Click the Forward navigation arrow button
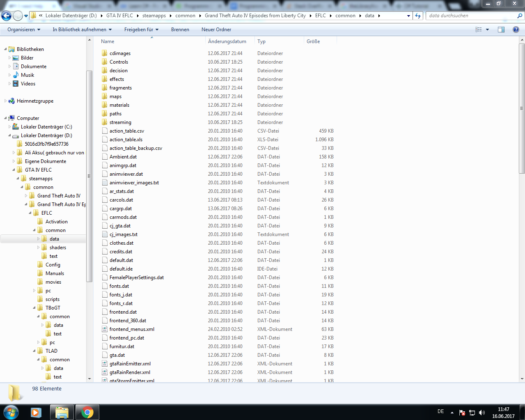Viewport: 525px width, 420px height. coord(18,16)
